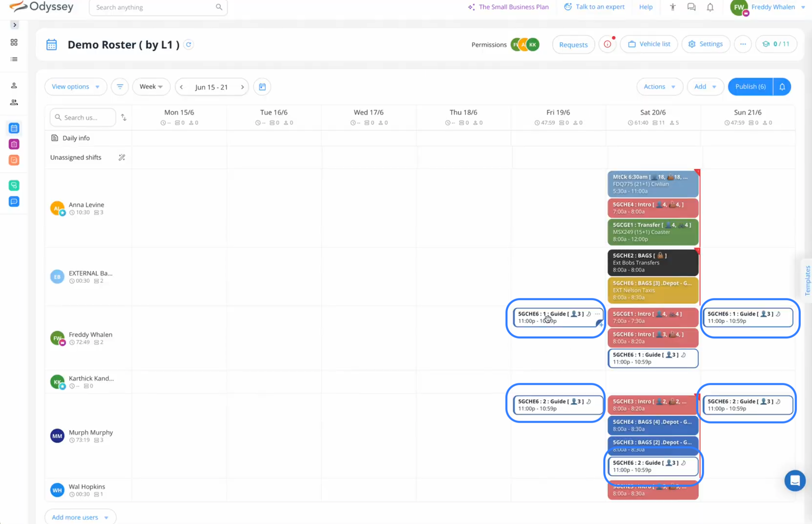Click the auto-assign wand for Unassigned shifts
Screen dimensions: 812x524
point(122,157)
